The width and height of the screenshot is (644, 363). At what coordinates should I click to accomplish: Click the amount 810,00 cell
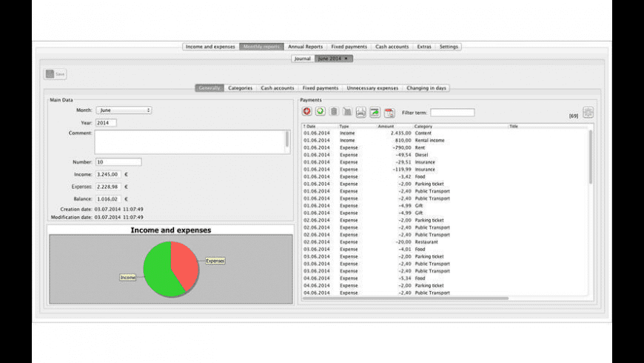pos(403,140)
